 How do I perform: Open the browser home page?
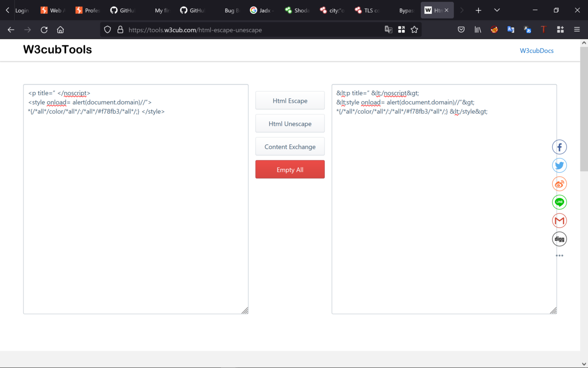[x=60, y=30]
